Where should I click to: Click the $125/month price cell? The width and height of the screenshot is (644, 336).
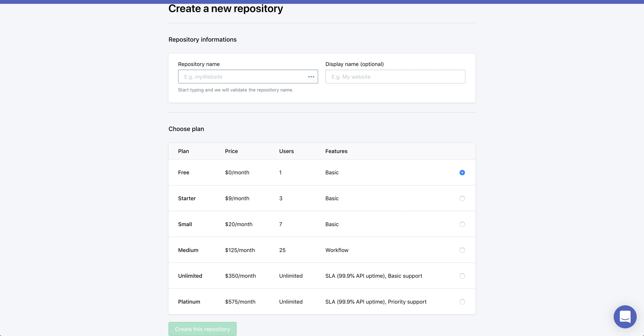point(240,250)
